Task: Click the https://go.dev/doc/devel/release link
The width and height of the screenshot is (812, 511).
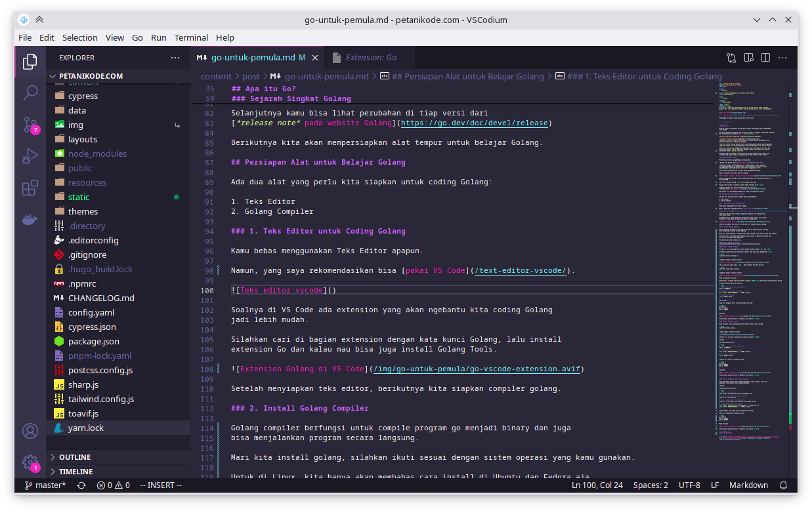Action: (476, 123)
